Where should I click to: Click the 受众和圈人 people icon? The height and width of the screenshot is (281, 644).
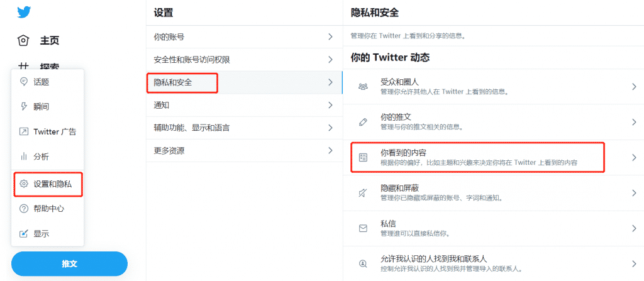click(363, 86)
